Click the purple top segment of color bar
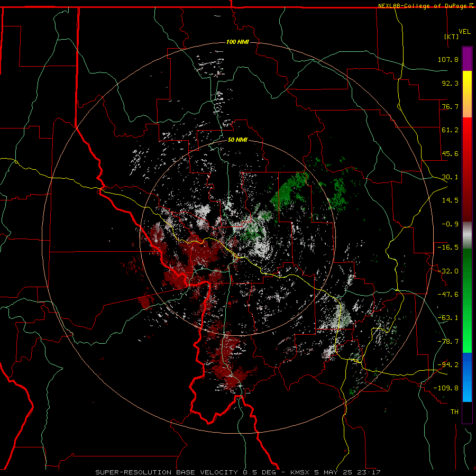 [x=467, y=59]
